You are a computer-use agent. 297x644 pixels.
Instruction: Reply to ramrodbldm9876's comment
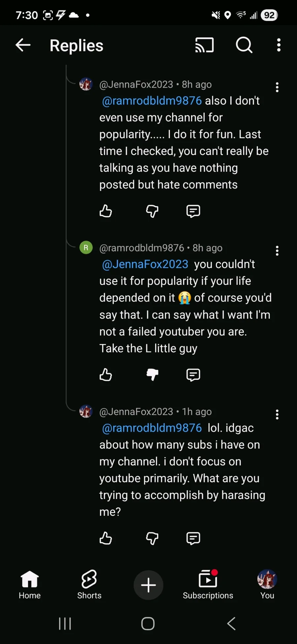pos(193,375)
